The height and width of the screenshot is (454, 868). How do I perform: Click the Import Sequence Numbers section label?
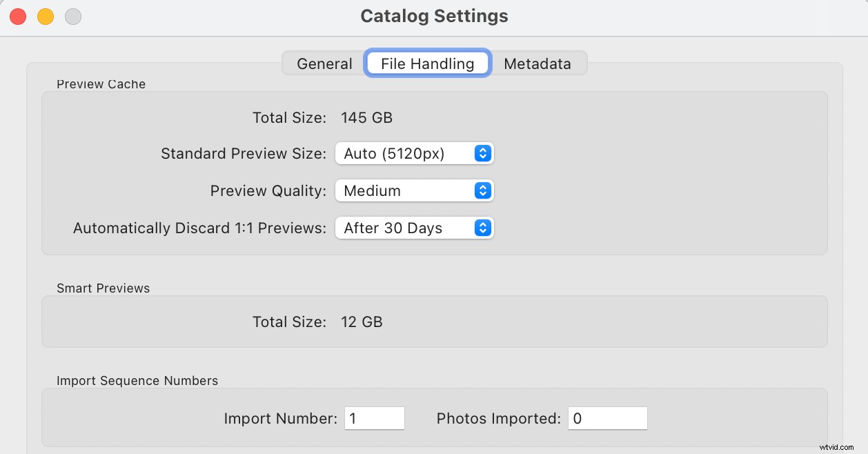click(137, 380)
